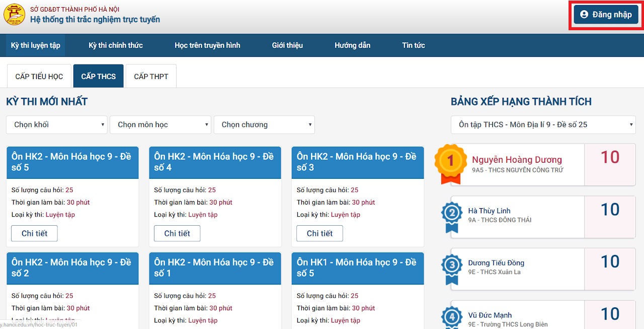
Task: Open the Kỳ thi luyện tập menu
Action: pyautogui.click(x=36, y=45)
